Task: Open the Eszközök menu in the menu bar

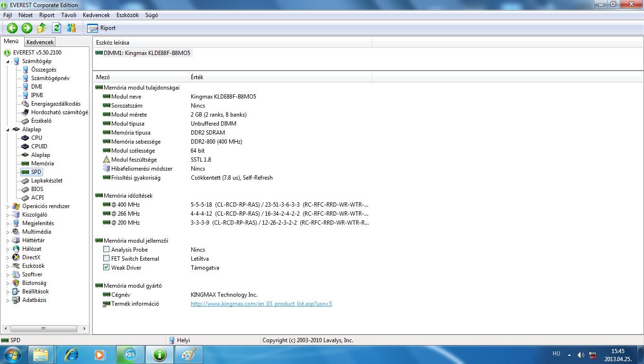Action: (127, 15)
